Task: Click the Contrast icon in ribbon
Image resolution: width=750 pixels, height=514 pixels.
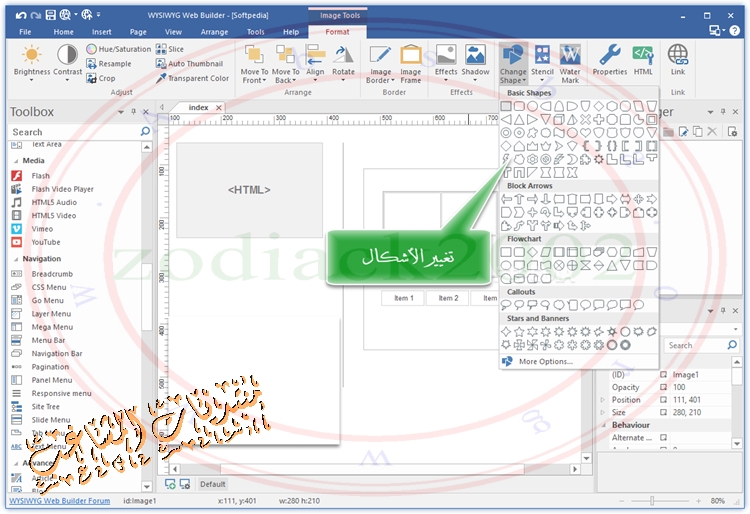Action: (68, 58)
